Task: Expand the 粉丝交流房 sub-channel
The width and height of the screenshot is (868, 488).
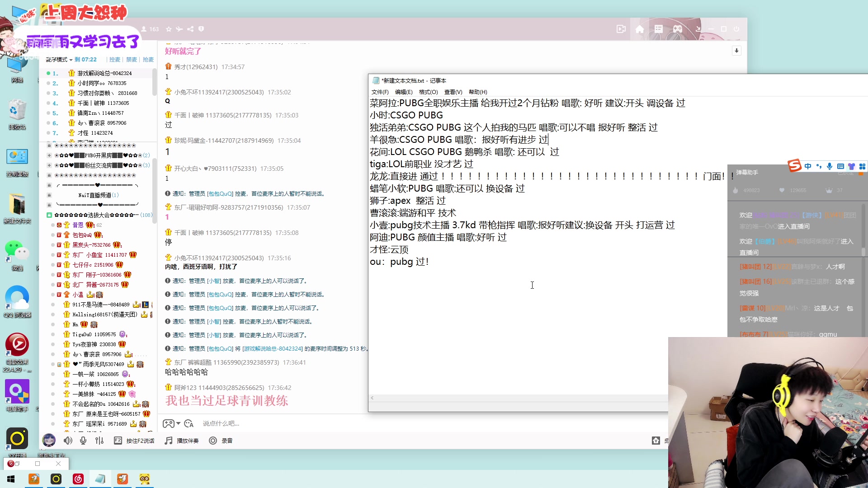Action: [49, 165]
